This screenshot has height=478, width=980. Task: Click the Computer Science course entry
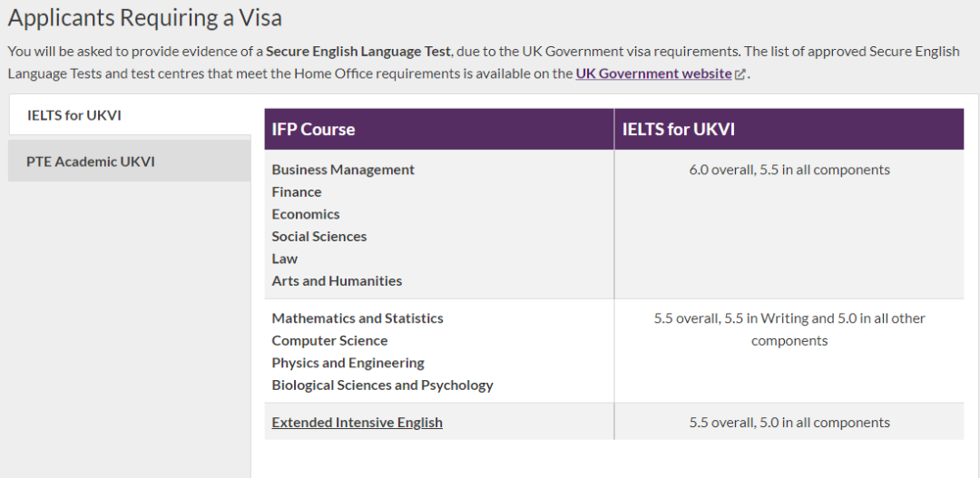[x=329, y=340]
